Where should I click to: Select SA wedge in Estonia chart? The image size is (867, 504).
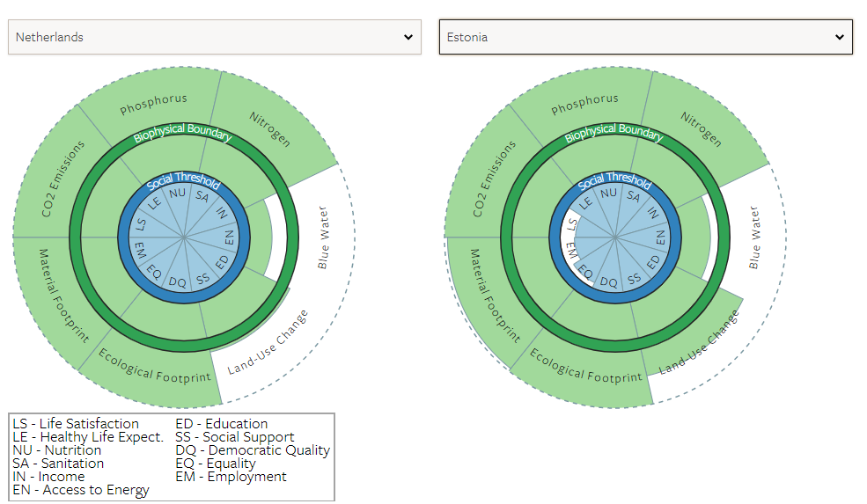coord(633,196)
